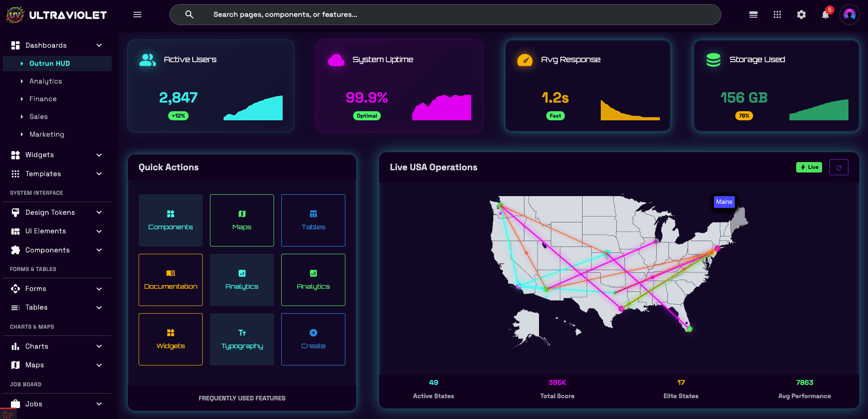Expand the Widgets sidebar section
The height and width of the screenshot is (419, 868).
point(99,155)
